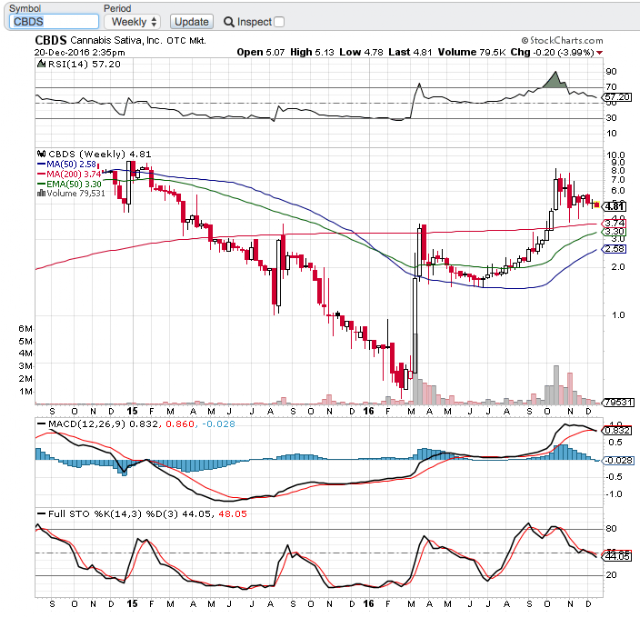The image size is (640, 618).
Task: Click the Volume 79.5K value in header
Action: pos(472,52)
